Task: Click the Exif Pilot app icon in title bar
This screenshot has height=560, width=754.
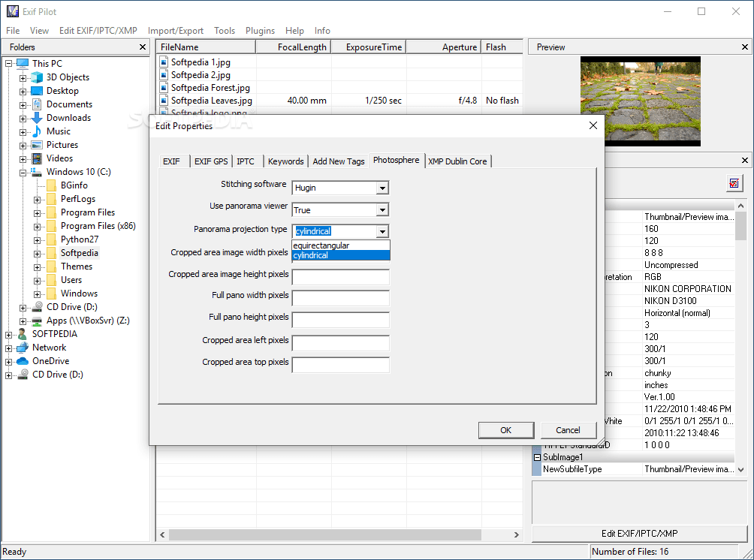Action: (x=13, y=11)
